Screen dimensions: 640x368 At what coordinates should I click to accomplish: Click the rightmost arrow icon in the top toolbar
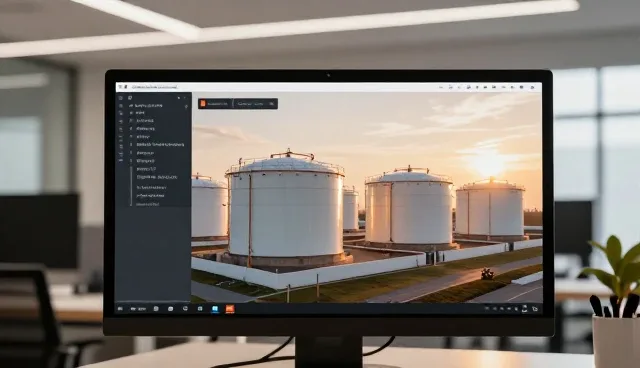click(533, 87)
